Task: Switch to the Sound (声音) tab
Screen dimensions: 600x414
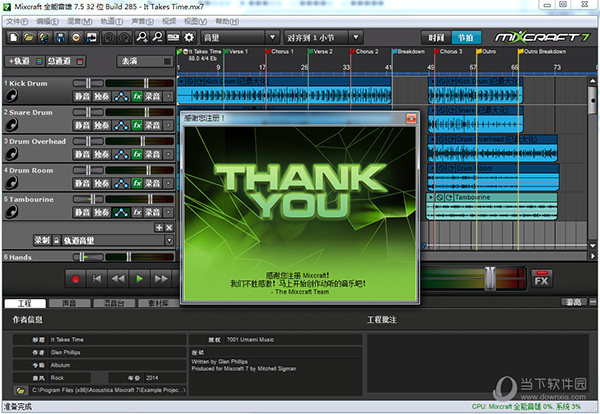Action: [69, 303]
